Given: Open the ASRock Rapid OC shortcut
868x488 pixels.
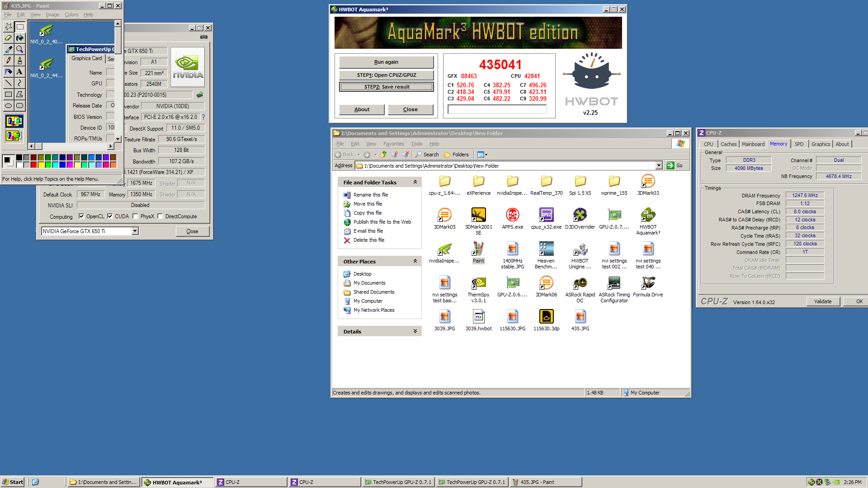Looking at the screenshot, I should tap(580, 289).
